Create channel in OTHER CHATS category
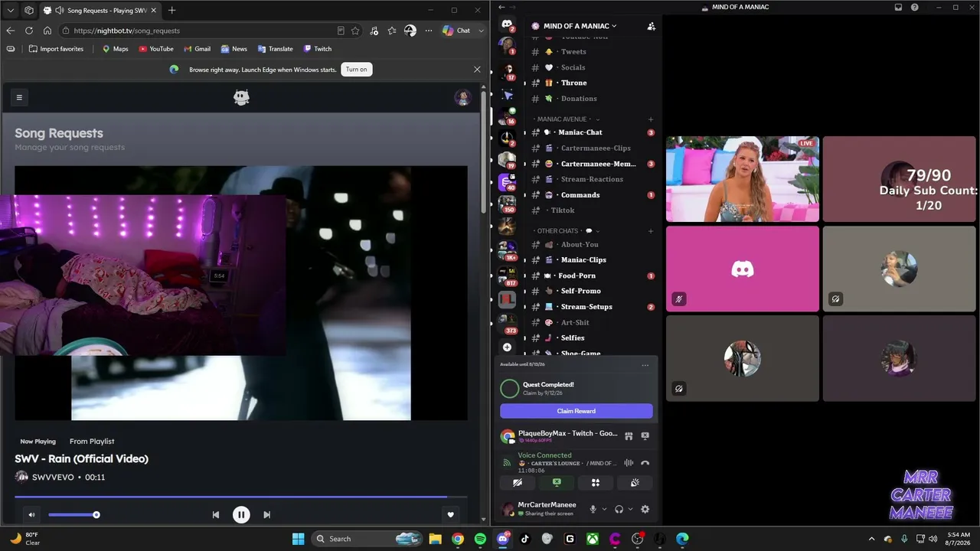Image resolution: width=980 pixels, height=551 pixels. tap(651, 231)
